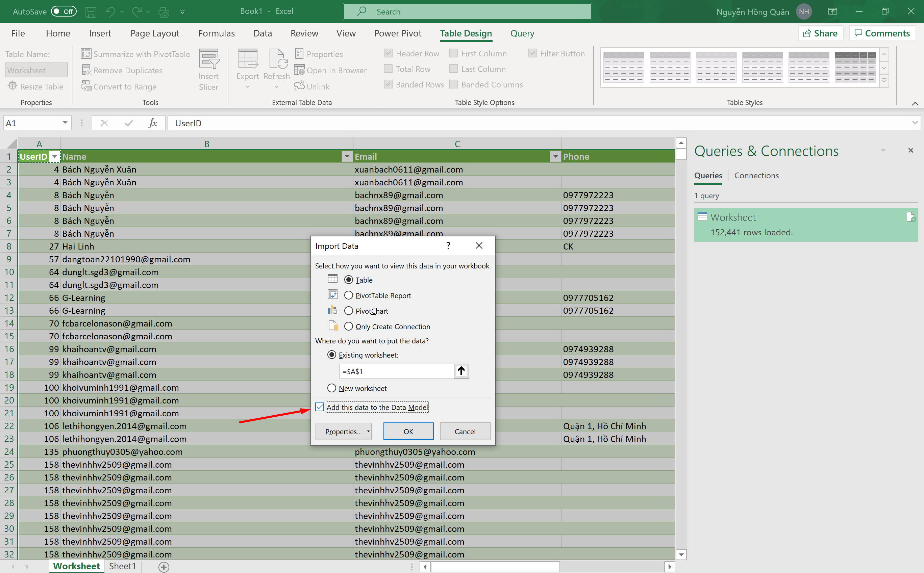Choose the New worksheet radio button
924x573 pixels.
point(332,388)
